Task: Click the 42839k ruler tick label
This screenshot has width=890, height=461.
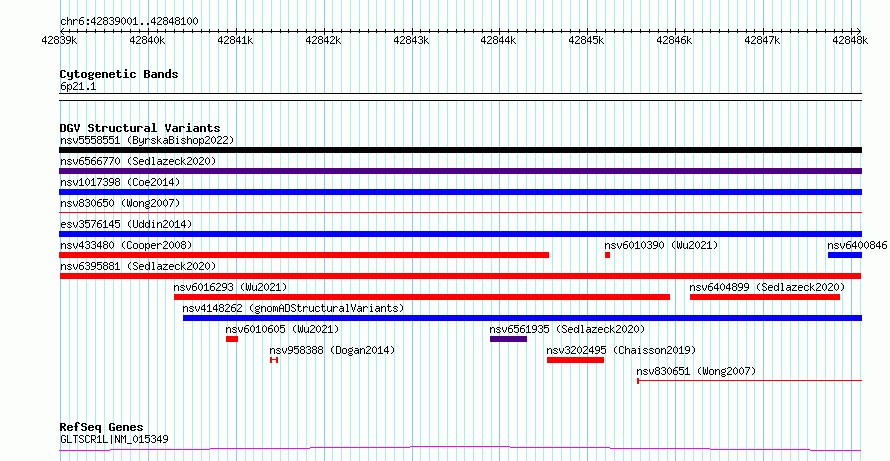Action: point(60,40)
